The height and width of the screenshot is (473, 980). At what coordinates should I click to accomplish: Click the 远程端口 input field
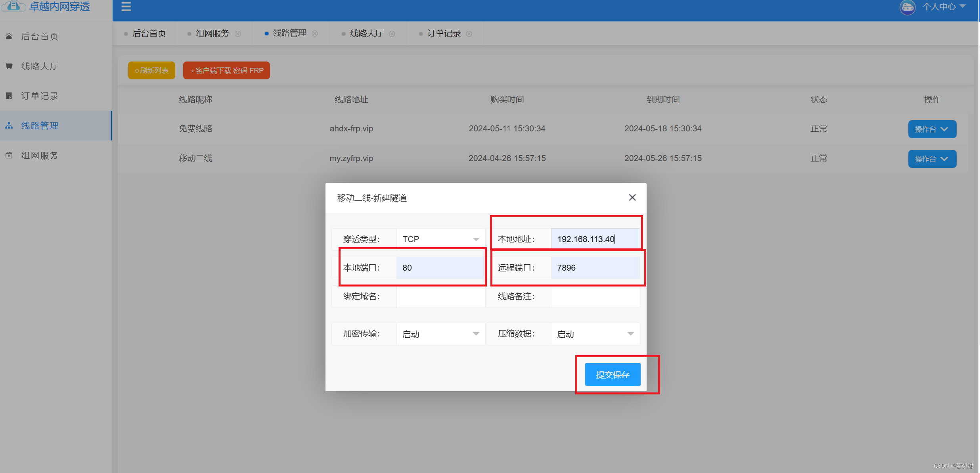[595, 267]
